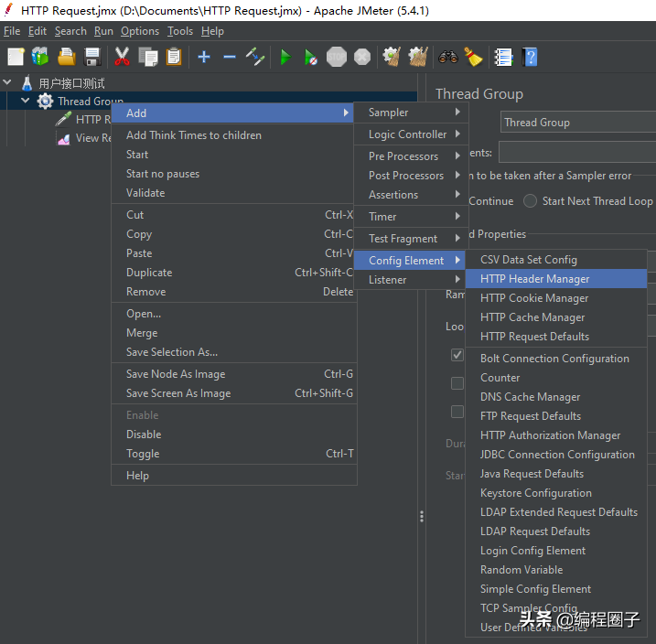Click the Shutdown threads icon
The image size is (656, 644).
362,57
